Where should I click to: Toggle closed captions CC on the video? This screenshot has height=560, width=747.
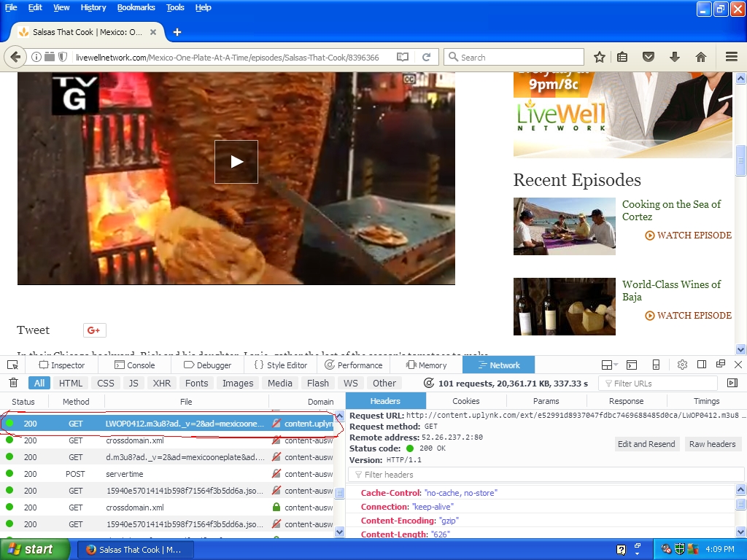coord(409,79)
